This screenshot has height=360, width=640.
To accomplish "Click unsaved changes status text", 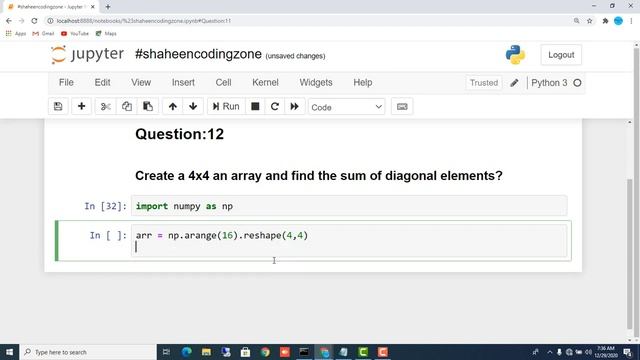I will pos(295,56).
